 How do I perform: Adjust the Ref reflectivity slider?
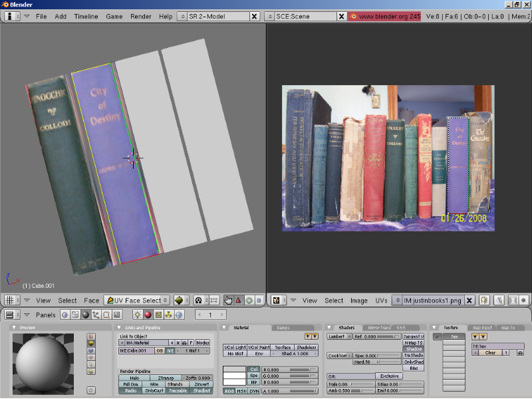(x=377, y=336)
